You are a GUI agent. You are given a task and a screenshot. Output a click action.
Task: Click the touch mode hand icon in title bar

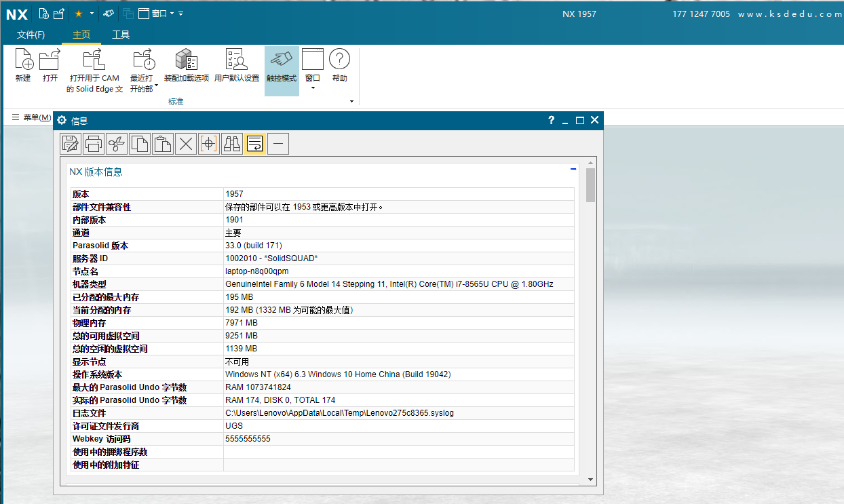point(108,14)
